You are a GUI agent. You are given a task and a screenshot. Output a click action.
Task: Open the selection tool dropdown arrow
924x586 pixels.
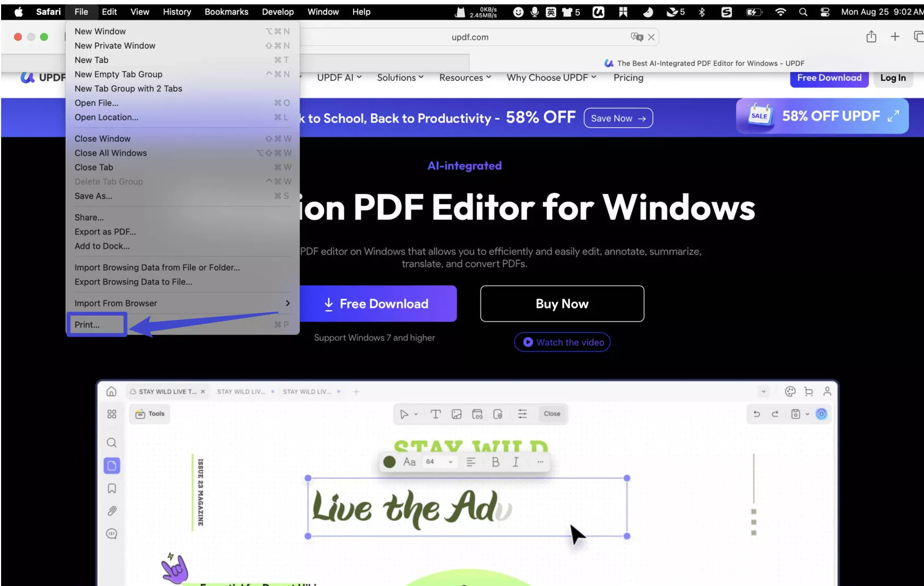pyautogui.click(x=416, y=414)
